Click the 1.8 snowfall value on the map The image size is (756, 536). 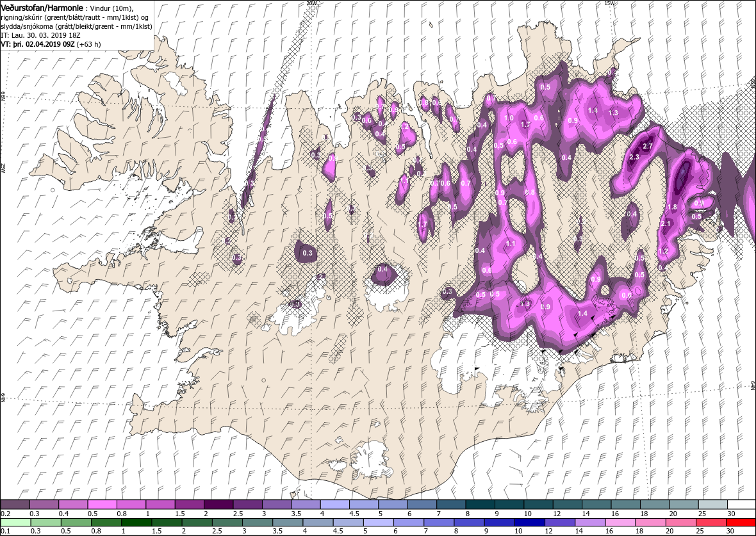point(673,207)
